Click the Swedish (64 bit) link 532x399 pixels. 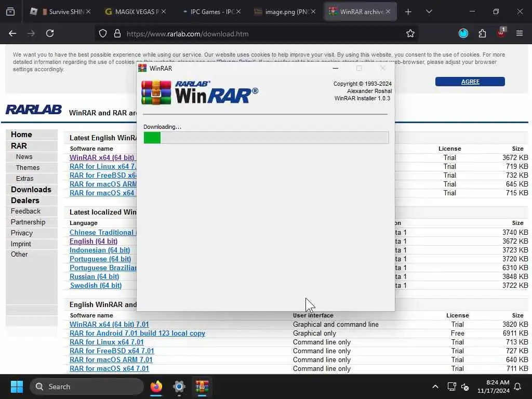pyautogui.click(x=96, y=285)
